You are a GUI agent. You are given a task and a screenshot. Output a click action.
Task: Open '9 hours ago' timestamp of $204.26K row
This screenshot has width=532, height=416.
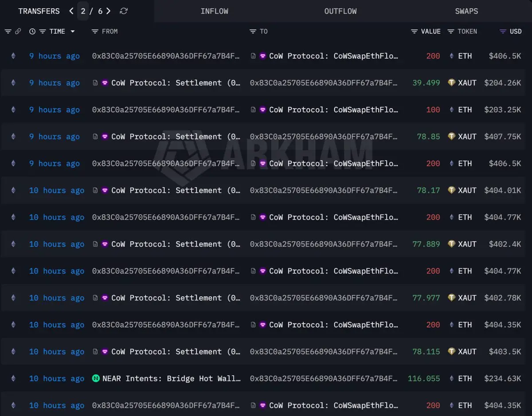(55, 83)
